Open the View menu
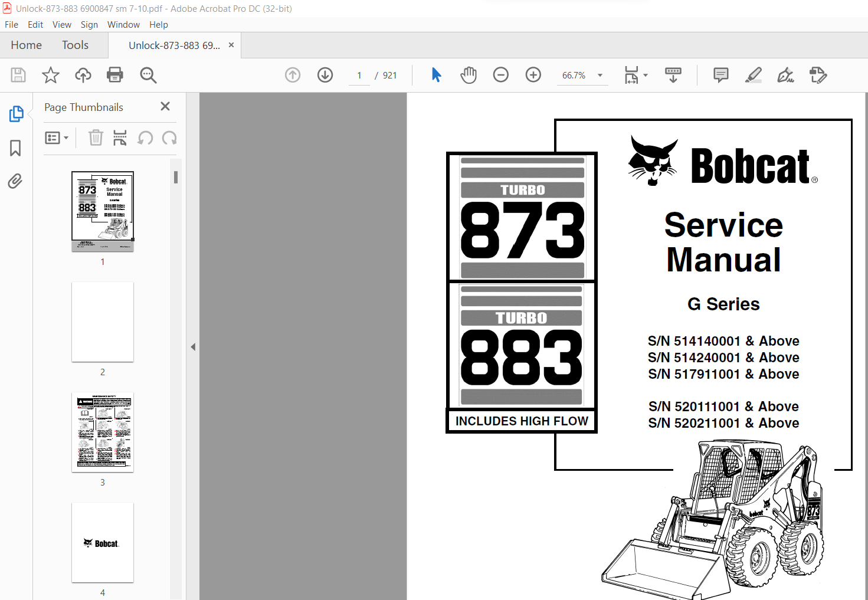The height and width of the screenshot is (600, 868). coord(62,25)
